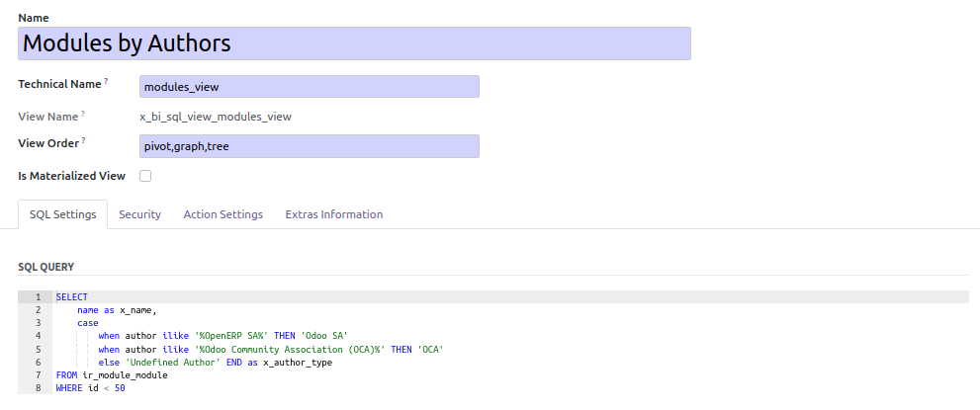
Task: Go to the Action Settings tab
Action: (x=223, y=214)
